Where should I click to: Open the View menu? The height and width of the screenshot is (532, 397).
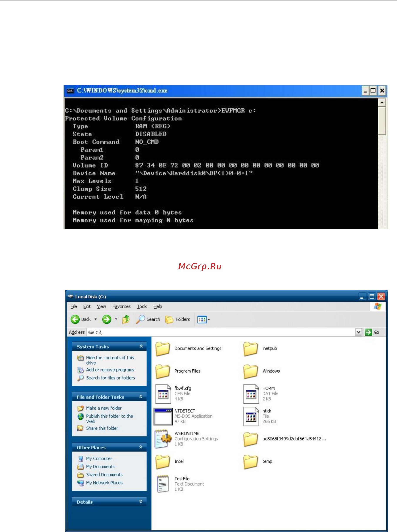(101, 306)
